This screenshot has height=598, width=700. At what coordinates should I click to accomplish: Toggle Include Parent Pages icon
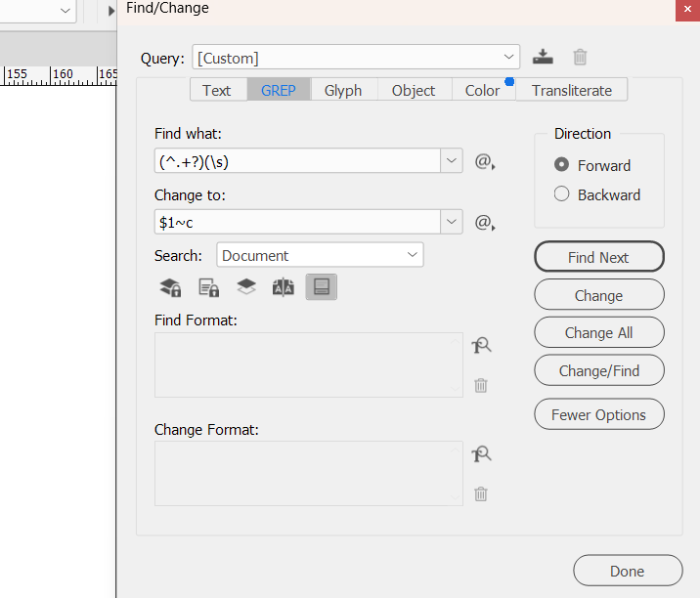pyautogui.click(x=284, y=287)
